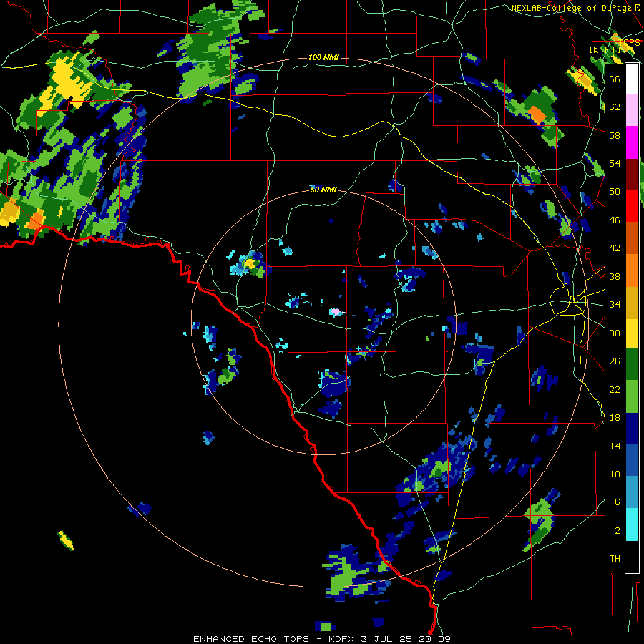The height and width of the screenshot is (644, 644).
Task: Click the light green legend swatch
Action: pos(632,396)
